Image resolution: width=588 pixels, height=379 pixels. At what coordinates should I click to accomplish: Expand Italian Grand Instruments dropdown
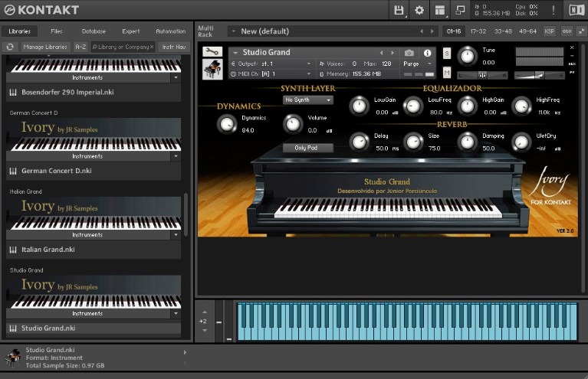176,234
